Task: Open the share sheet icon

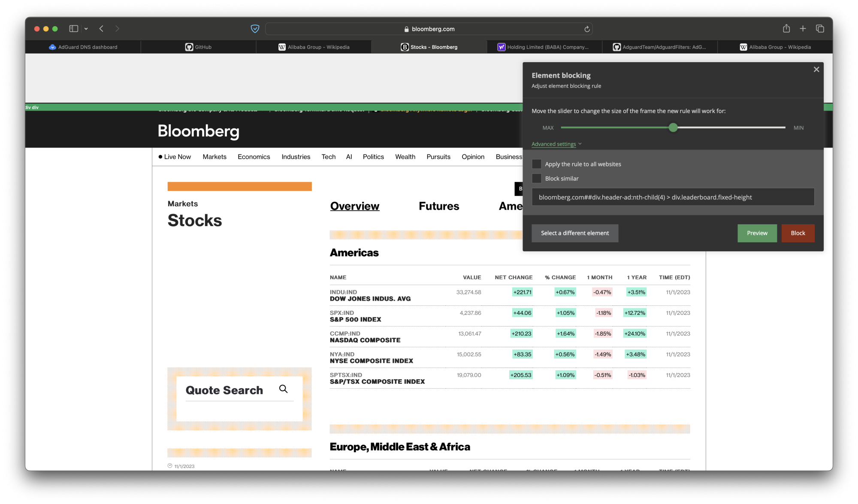Action: click(786, 28)
